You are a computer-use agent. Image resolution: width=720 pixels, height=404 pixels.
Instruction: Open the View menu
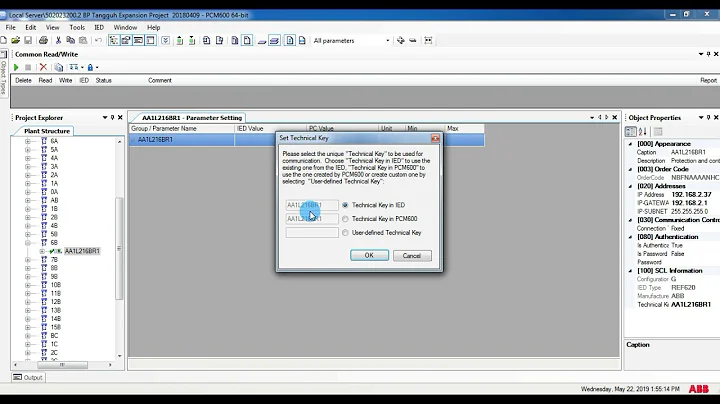coord(52,28)
